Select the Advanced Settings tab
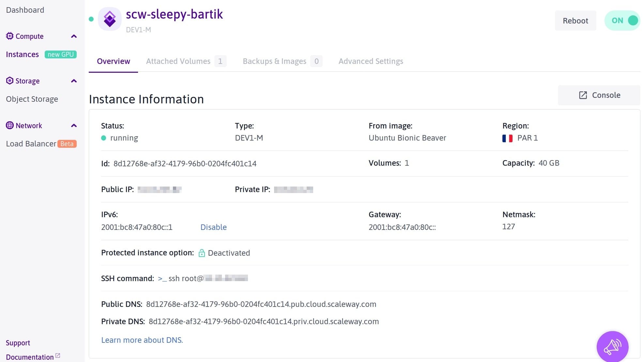The image size is (644, 362). (371, 61)
